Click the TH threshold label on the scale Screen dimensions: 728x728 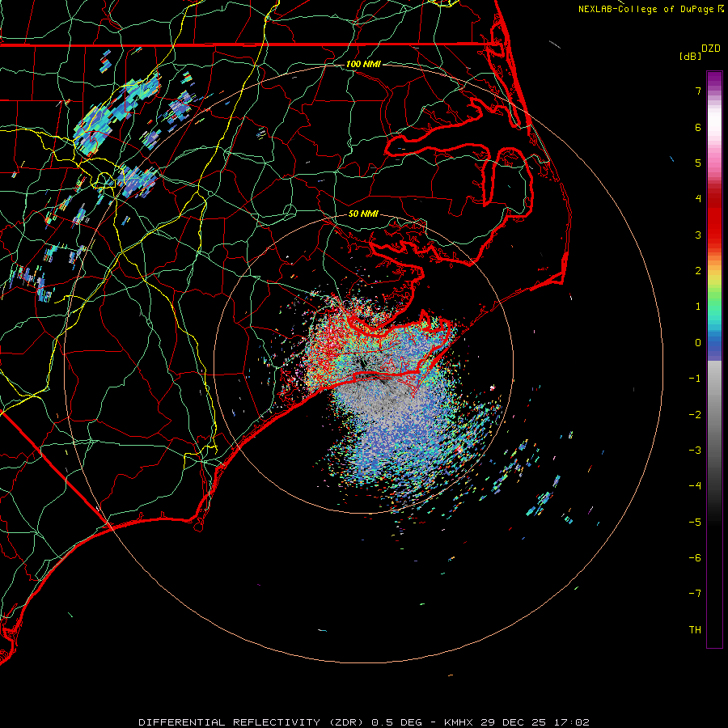(x=695, y=630)
